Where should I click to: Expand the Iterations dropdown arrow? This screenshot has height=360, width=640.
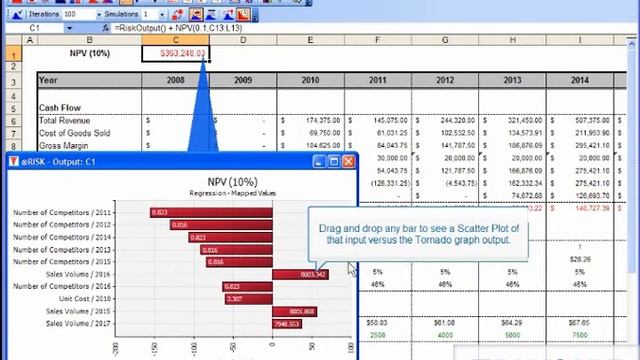tap(98, 15)
